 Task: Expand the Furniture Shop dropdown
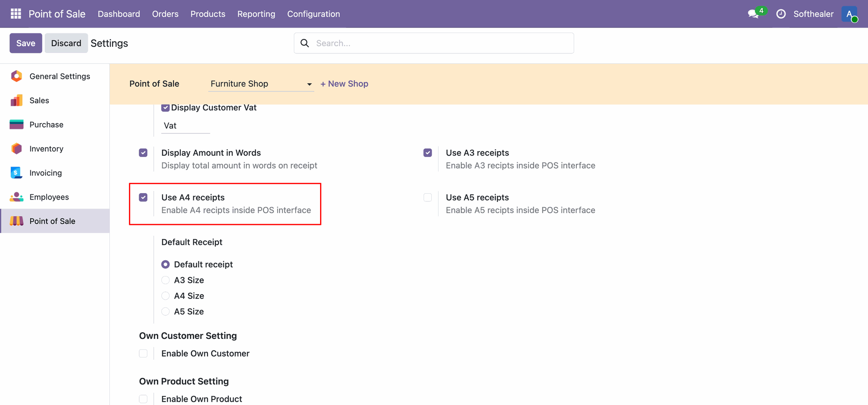pyautogui.click(x=261, y=84)
